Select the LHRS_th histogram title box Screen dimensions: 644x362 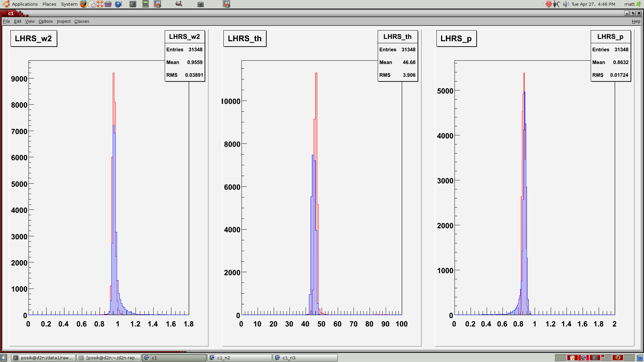coord(245,39)
